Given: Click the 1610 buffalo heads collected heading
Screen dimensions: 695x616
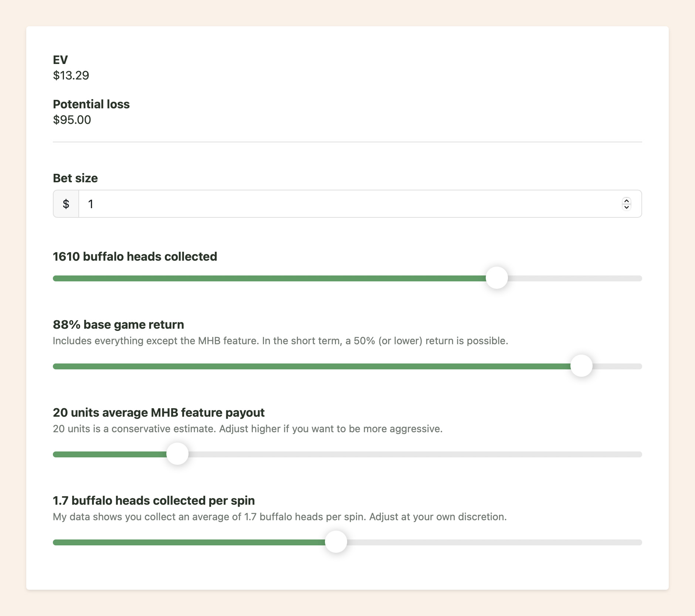Looking at the screenshot, I should [135, 256].
